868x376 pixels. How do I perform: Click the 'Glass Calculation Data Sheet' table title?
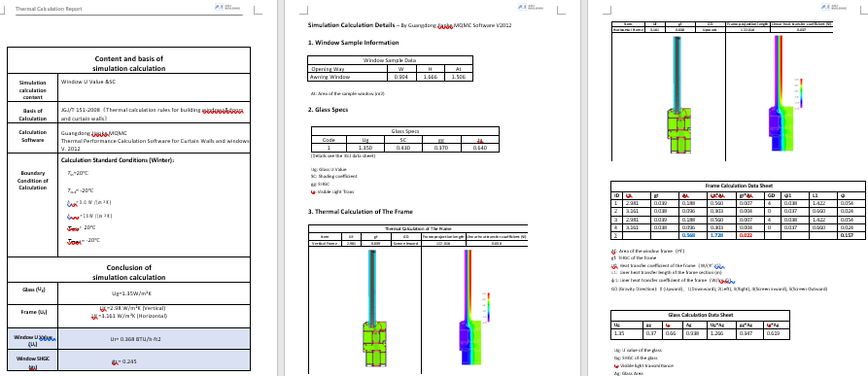[x=700, y=315]
